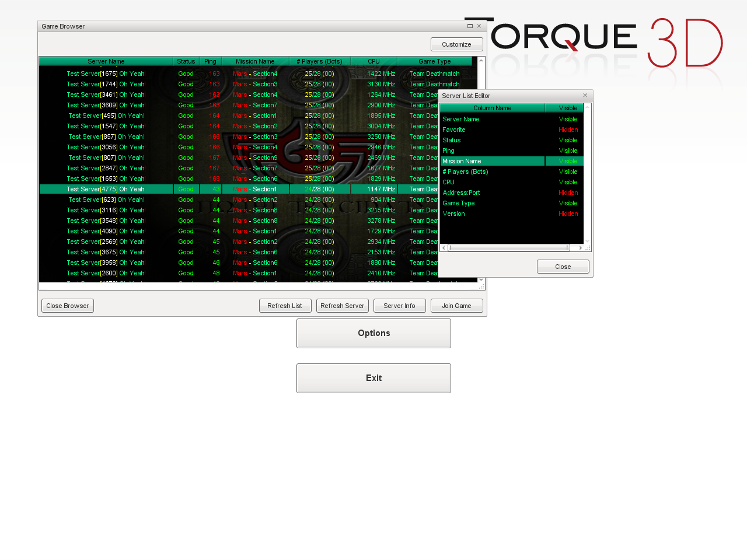Sort list by Ping column header
747x560 pixels.
tap(210, 61)
